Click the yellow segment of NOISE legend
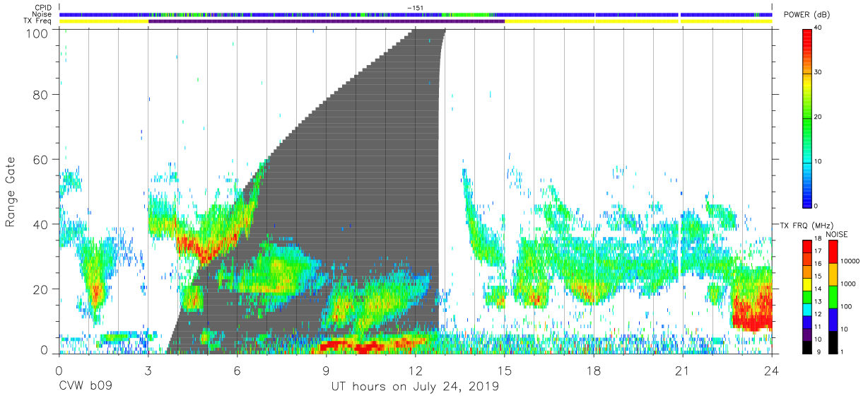 click(x=833, y=274)
